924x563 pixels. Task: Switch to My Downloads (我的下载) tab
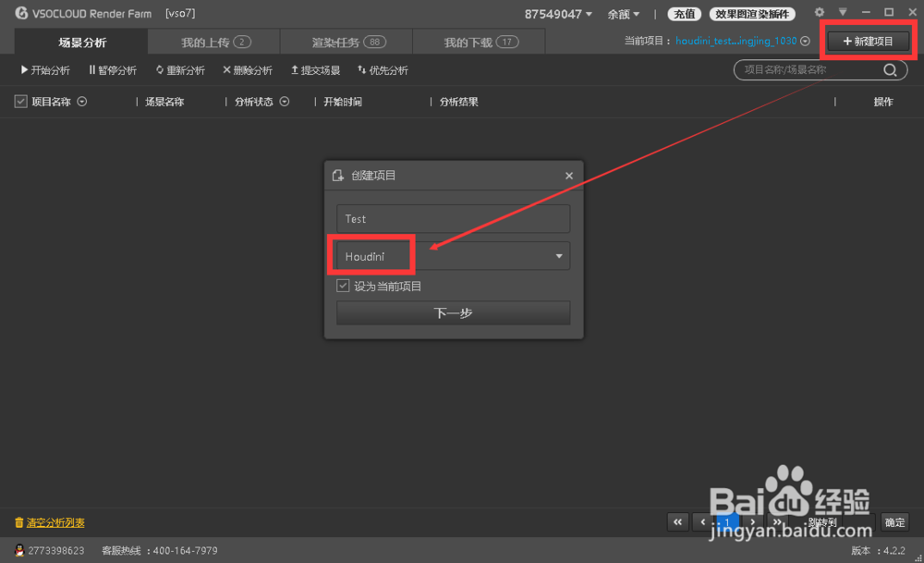[x=479, y=42]
